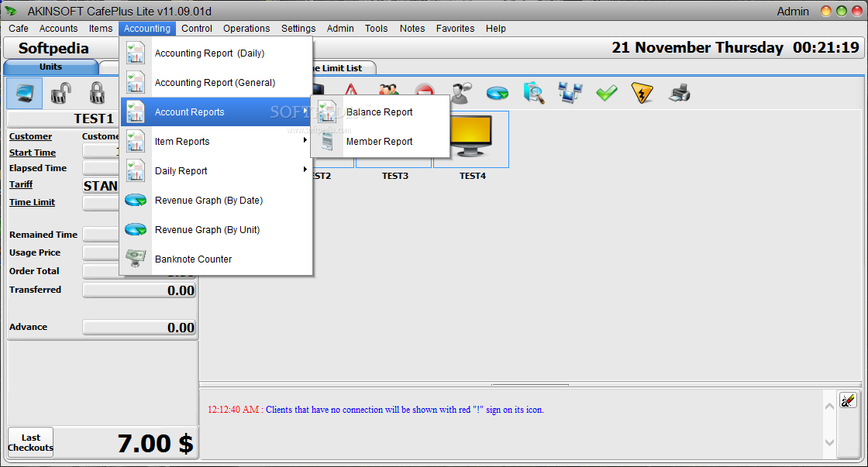Click the networked computers icon
Screen dimensions: 868x467
[x=570, y=93]
